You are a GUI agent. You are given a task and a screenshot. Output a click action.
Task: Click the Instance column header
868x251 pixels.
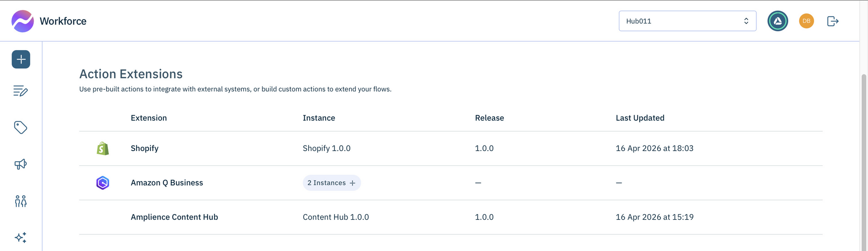319,118
